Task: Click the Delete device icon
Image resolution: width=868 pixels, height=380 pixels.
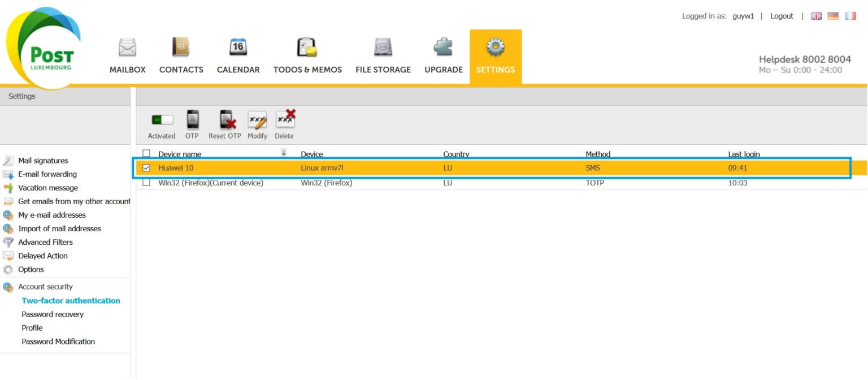Action: pos(285,120)
